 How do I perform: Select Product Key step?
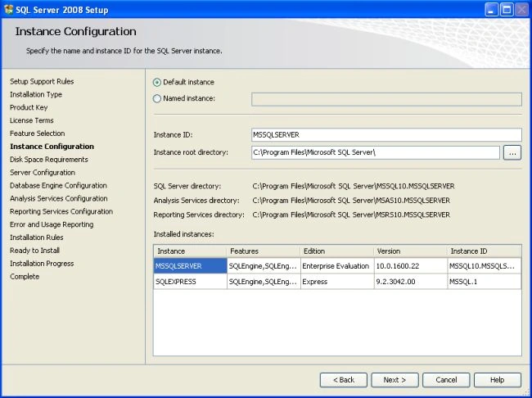click(x=29, y=107)
